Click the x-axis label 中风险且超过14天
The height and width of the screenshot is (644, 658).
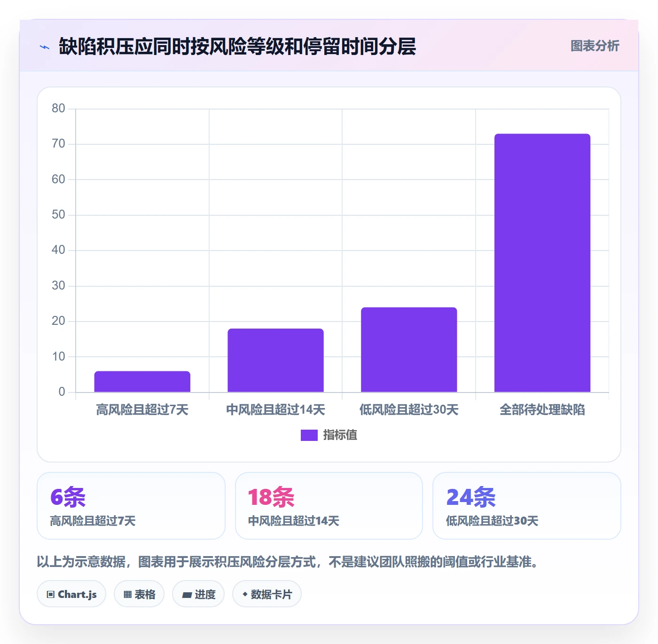click(276, 410)
